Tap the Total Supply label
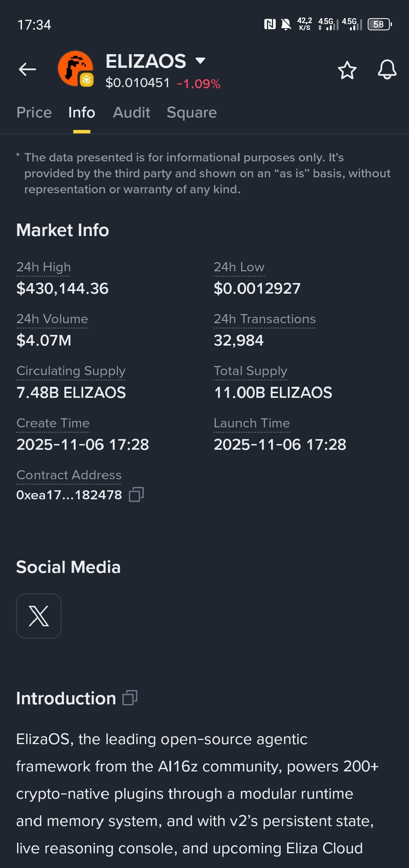Viewport: 409px width, 868px height. pyautogui.click(x=250, y=371)
